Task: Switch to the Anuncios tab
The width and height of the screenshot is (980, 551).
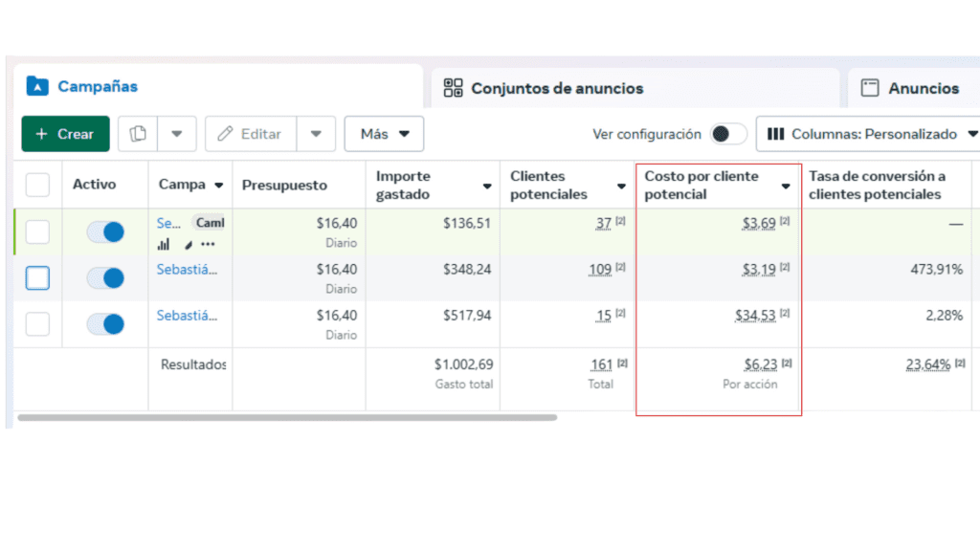Action: [923, 88]
